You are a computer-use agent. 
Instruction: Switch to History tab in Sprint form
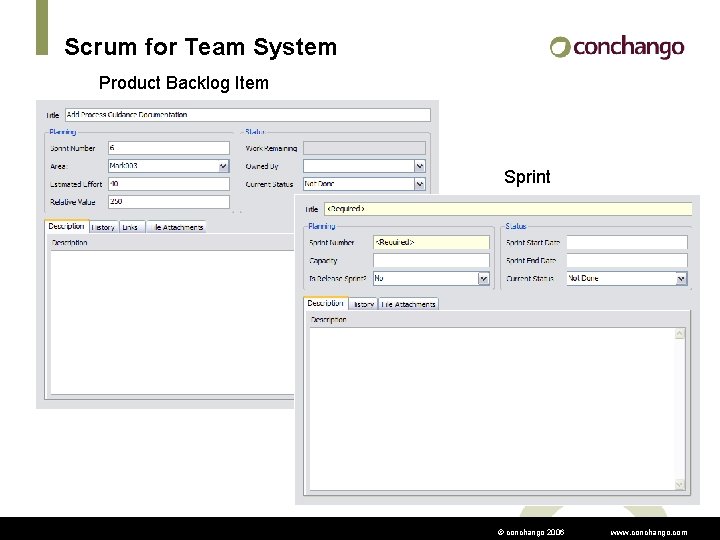363,304
